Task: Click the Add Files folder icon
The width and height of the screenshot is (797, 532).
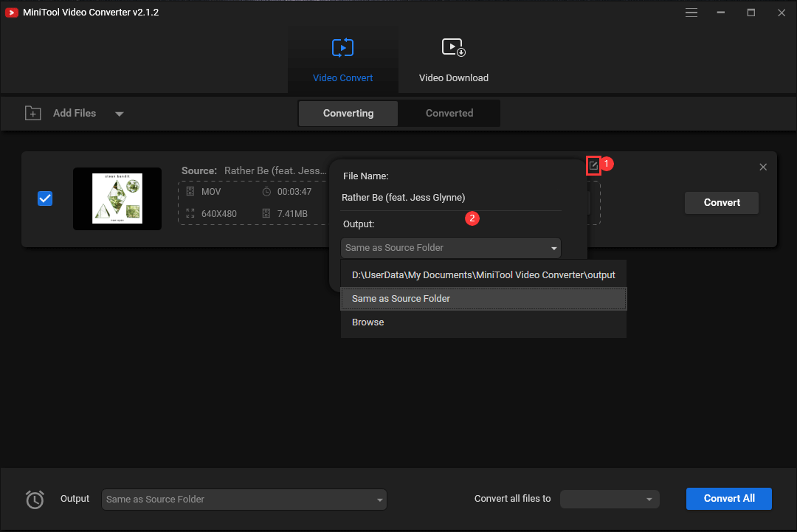Action: click(x=33, y=113)
